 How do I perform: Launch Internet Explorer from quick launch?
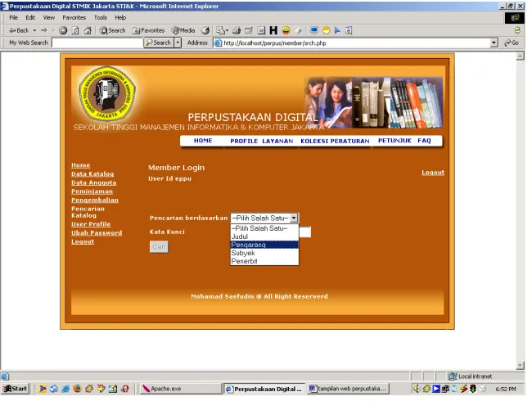coord(65,389)
